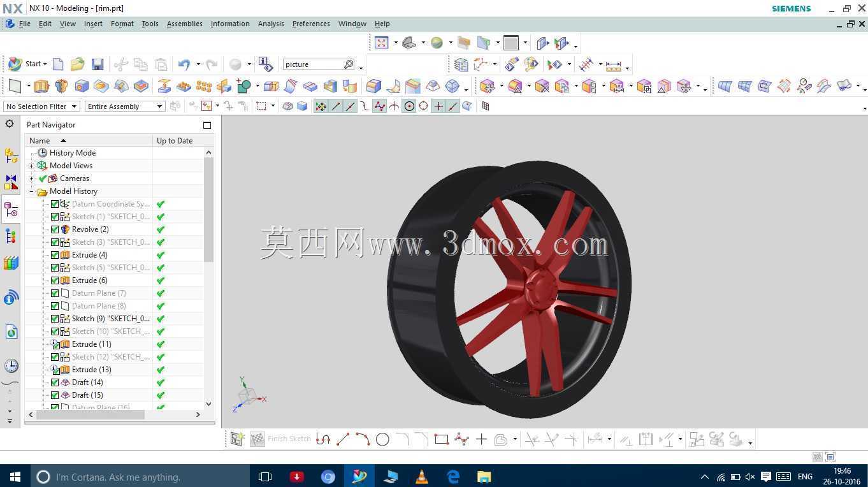868x487 pixels.
Task: Uncheck the Revolve (2) feature checkbox
Action: point(55,229)
